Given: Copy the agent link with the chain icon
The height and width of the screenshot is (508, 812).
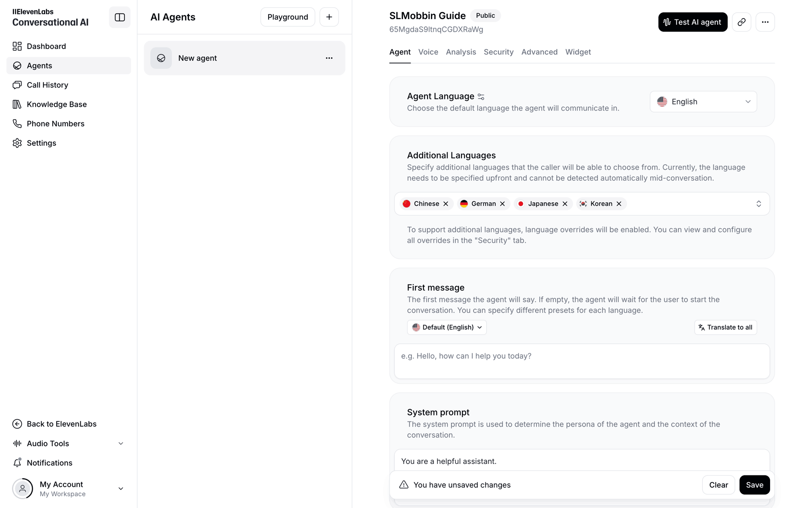Looking at the screenshot, I should click(x=741, y=22).
